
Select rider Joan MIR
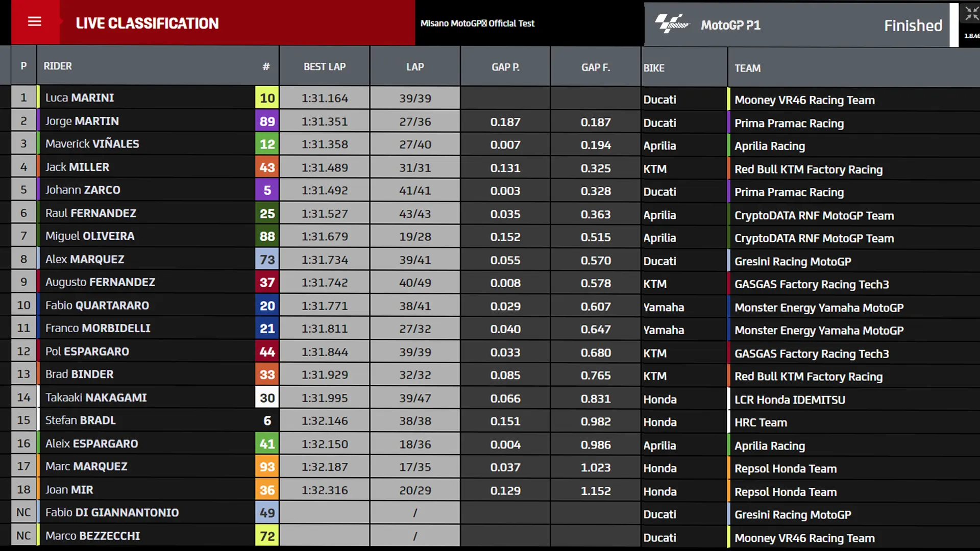[69, 490]
